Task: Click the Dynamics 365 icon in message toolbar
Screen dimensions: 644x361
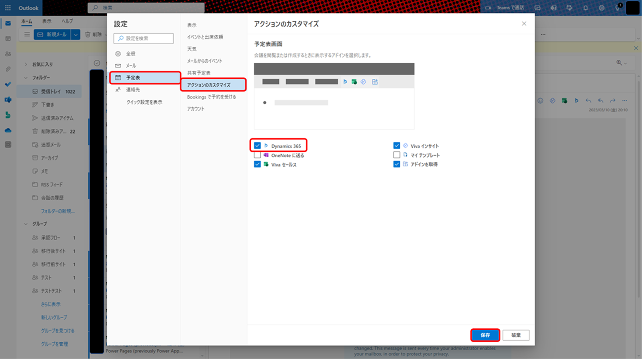Action: point(576,101)
